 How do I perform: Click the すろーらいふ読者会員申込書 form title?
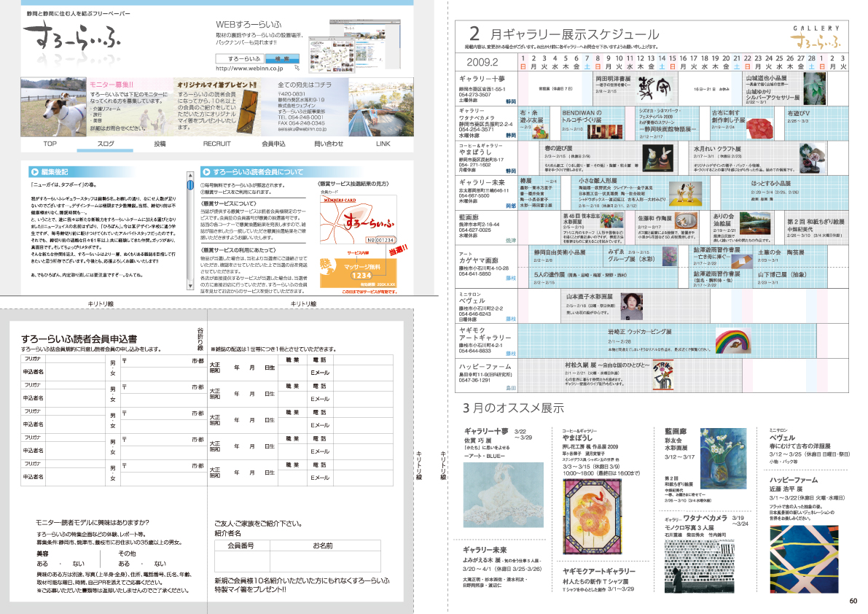tap(79, 339)
